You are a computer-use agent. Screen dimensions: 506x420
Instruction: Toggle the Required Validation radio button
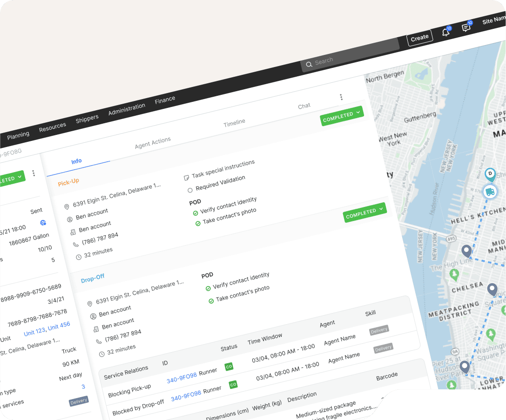[190, 190]
